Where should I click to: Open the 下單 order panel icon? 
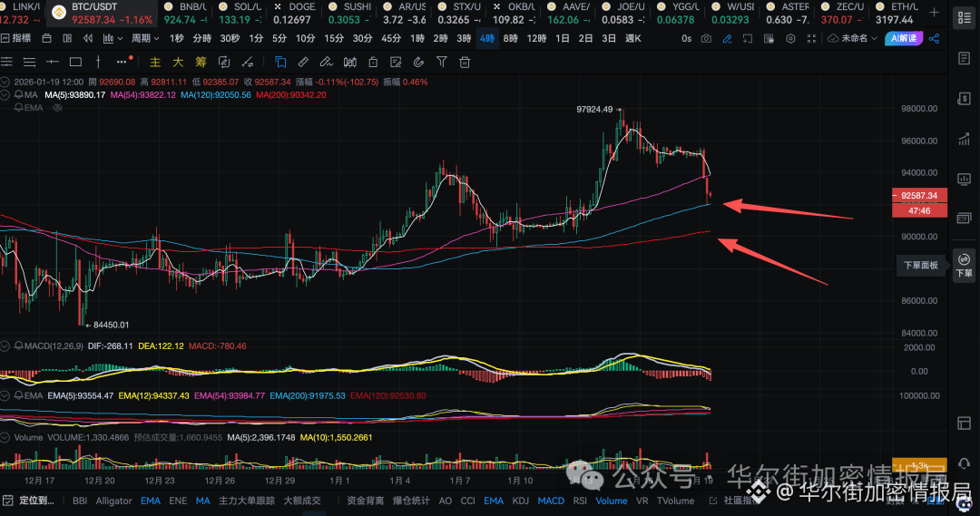point(964,265)
